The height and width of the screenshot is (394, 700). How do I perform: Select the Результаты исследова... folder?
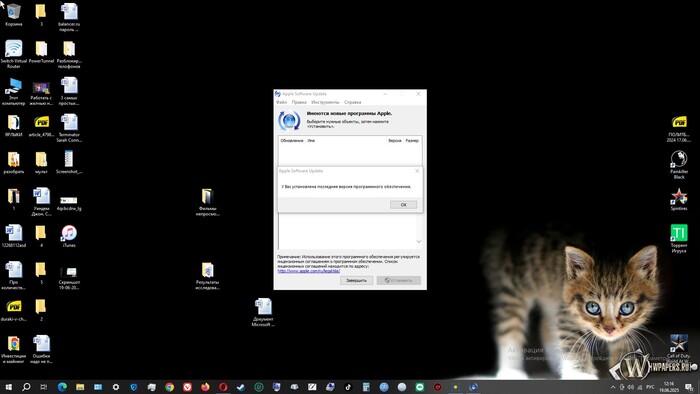(x=207, y=276)
